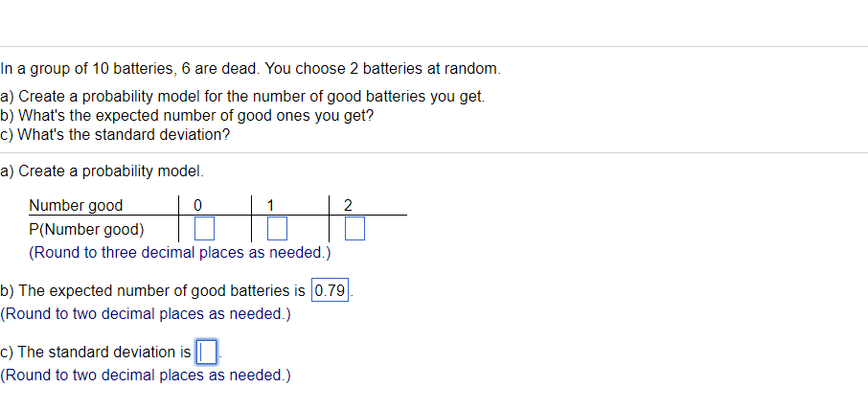The height and width of the screenshot is (410, 868).
Task: Click the probability input box under column 0
Action: [x=204, y=230]
